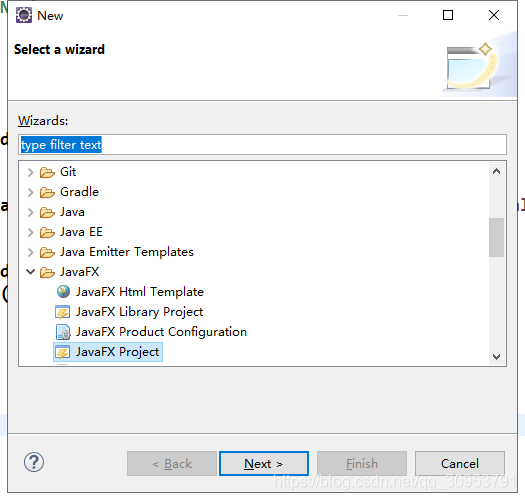The image size is (525, 500).
Task: Click the JavaFX Library Project icon
Action: click(x=63, y=312)
